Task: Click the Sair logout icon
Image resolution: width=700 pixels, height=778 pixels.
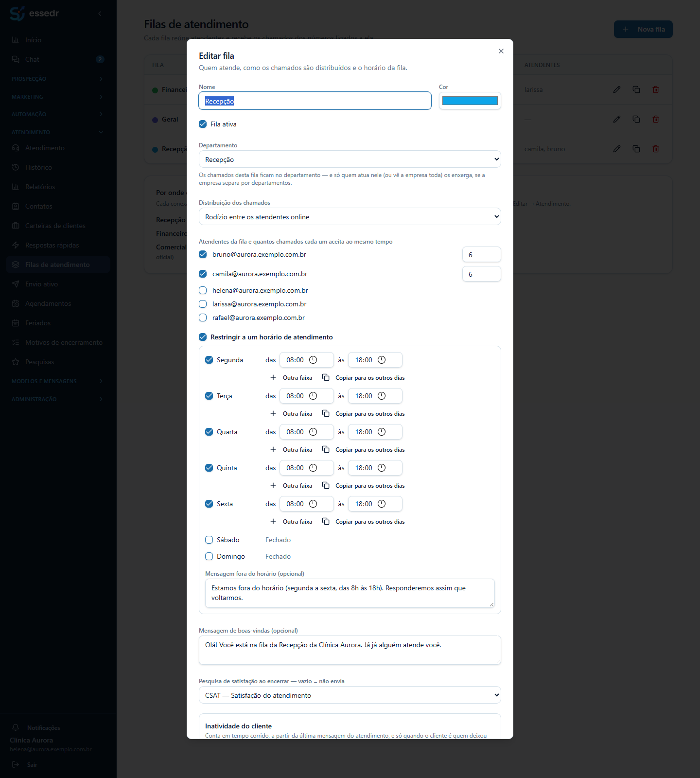Action: [16, 764]
